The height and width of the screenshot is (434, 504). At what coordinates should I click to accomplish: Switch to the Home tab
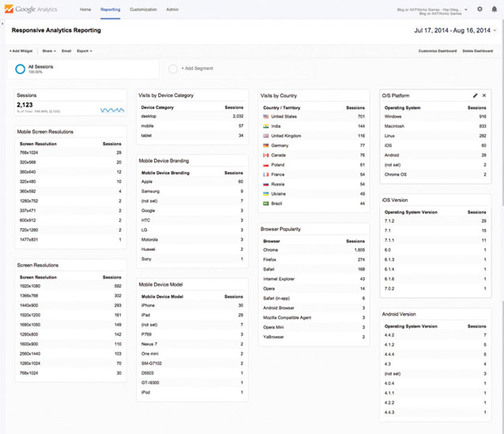pos(85,9)
